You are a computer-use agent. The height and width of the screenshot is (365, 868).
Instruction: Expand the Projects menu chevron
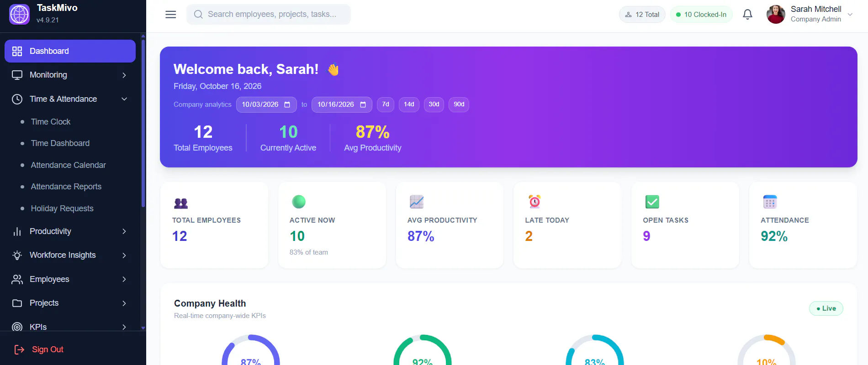124,303
